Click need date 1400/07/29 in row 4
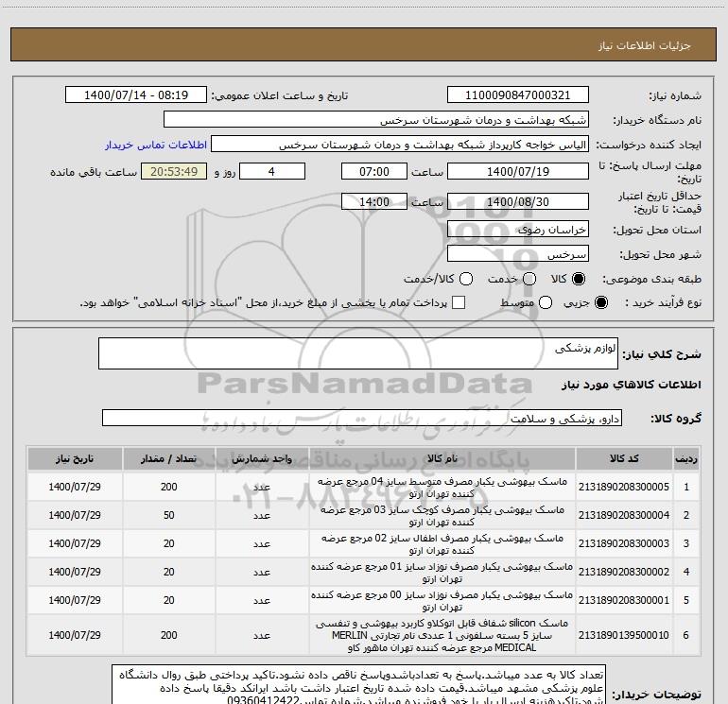This screenshot has height=704, width=728. [75, 572]
